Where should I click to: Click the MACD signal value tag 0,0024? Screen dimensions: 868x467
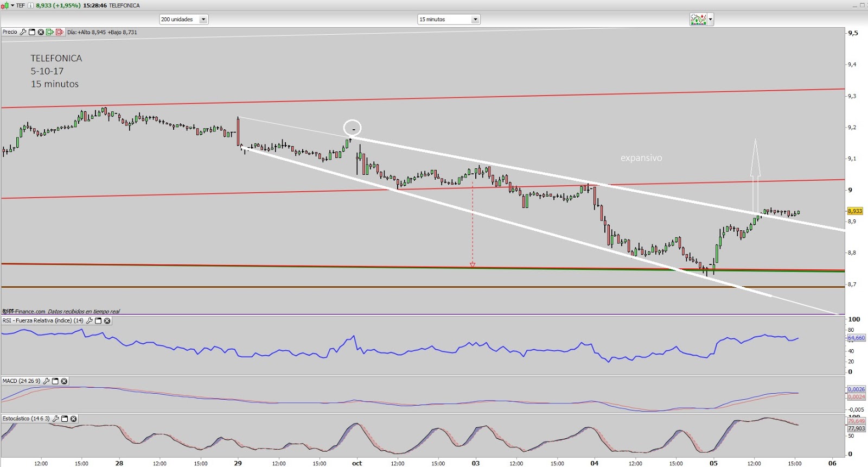(x=857, y=397)
